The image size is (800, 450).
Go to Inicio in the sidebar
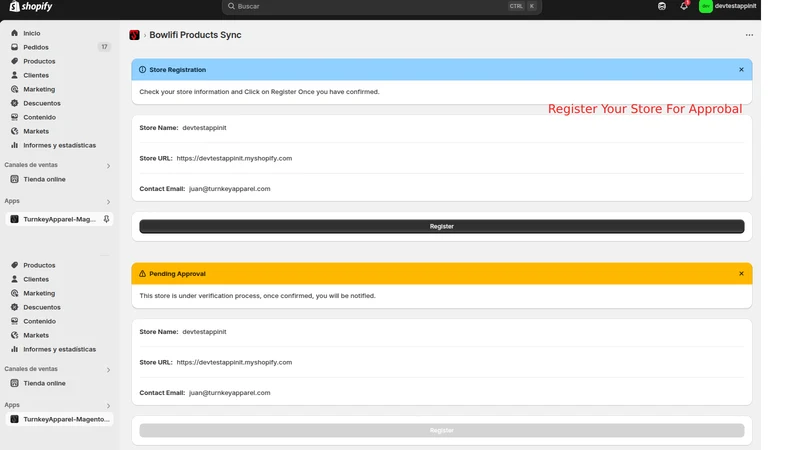pos(32,33)
